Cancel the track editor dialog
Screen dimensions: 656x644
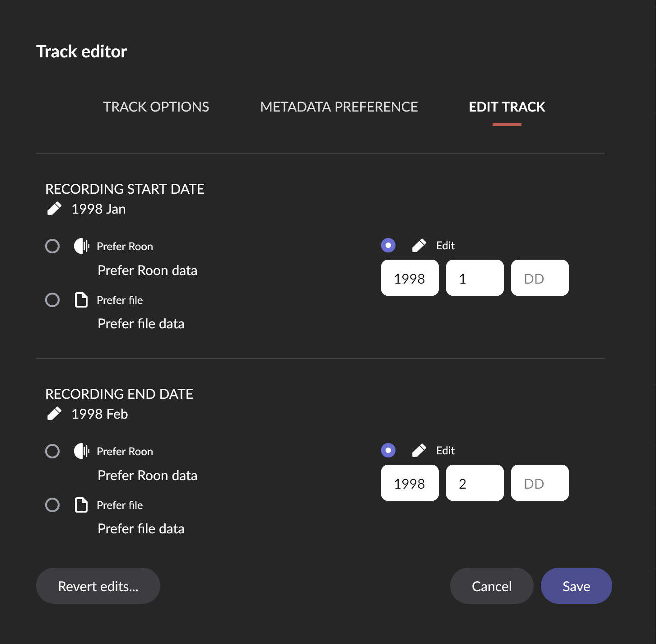click(492, 586)
